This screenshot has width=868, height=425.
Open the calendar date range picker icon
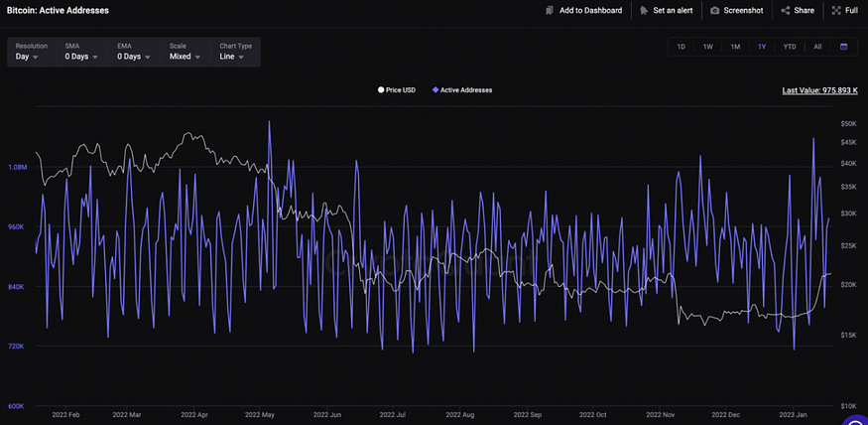(x=843, y=47)
